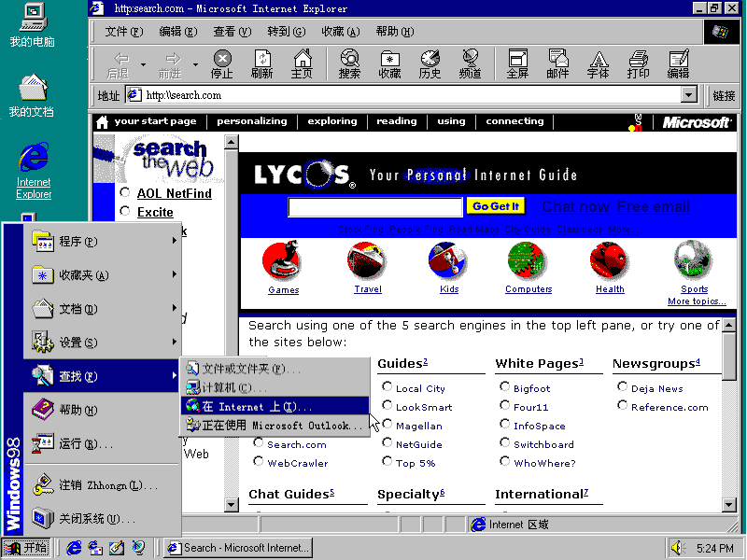
Task: Select the Refresh (刷新) toolbar icon
Action: 262,63
